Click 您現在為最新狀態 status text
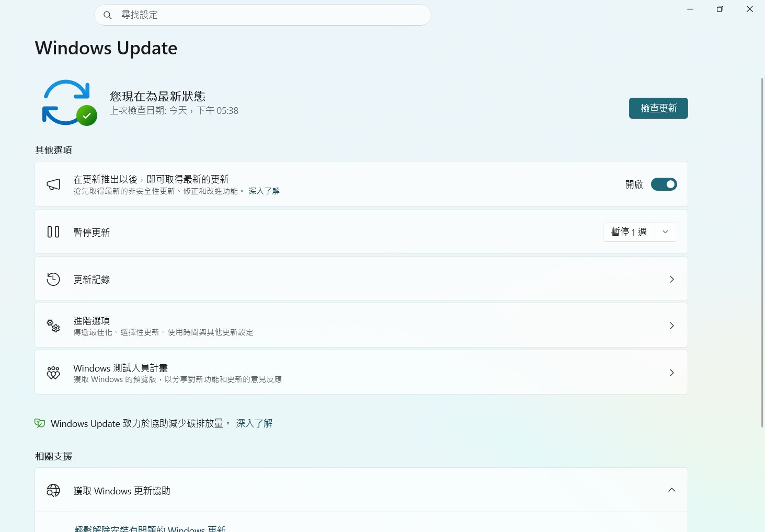 [157, 96]
